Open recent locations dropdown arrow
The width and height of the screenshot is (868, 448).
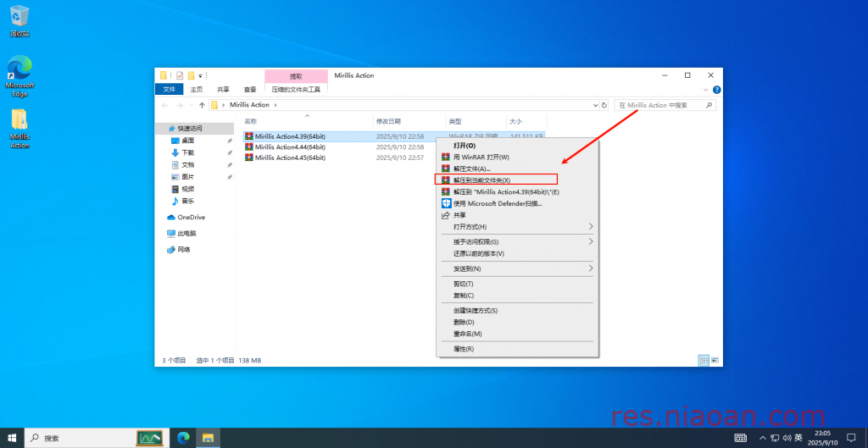tap(191, 105)
